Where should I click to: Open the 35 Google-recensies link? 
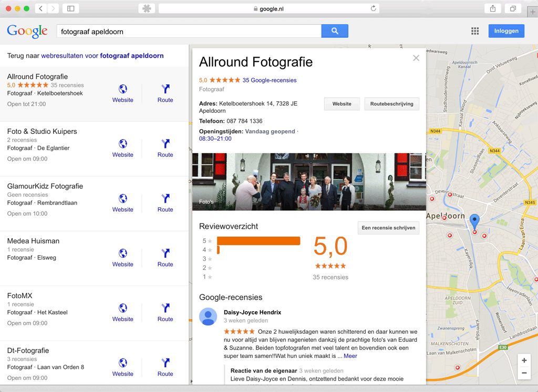pos(270,80)
